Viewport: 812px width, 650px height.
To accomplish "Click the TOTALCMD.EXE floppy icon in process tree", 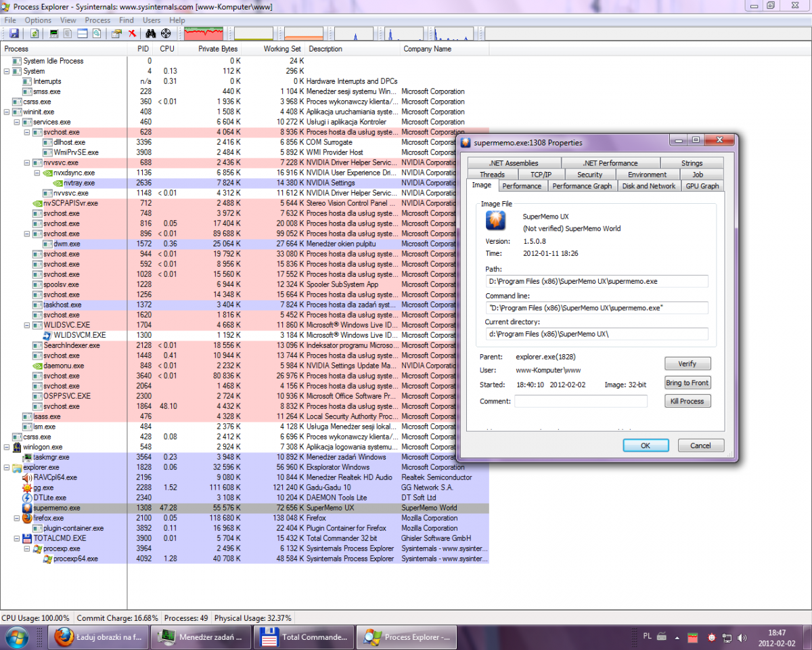I will 27,538.
